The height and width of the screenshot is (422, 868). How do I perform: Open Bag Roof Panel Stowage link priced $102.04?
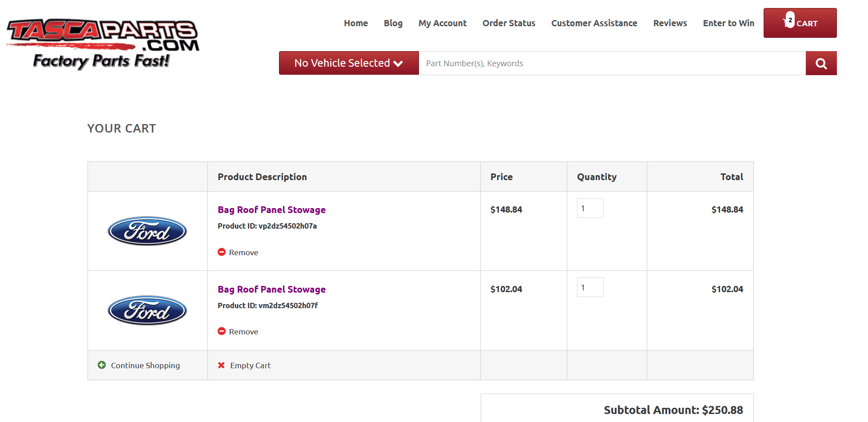pyautogui.click(x=271, y=289)
